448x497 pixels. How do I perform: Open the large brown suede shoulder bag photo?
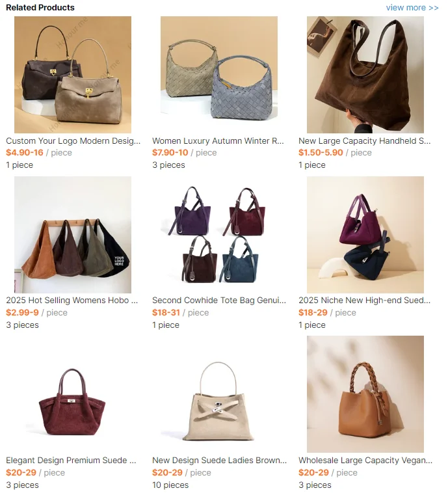click(x=365, y=75)
